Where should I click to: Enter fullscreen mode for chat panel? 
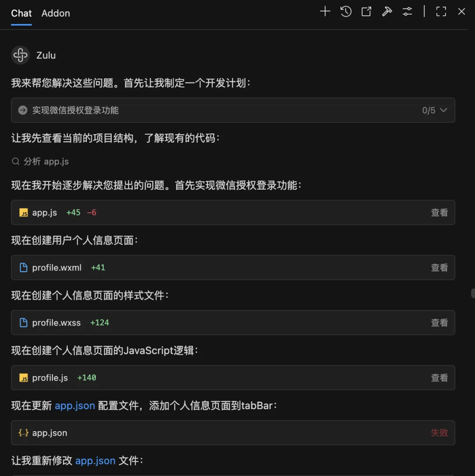441,12
